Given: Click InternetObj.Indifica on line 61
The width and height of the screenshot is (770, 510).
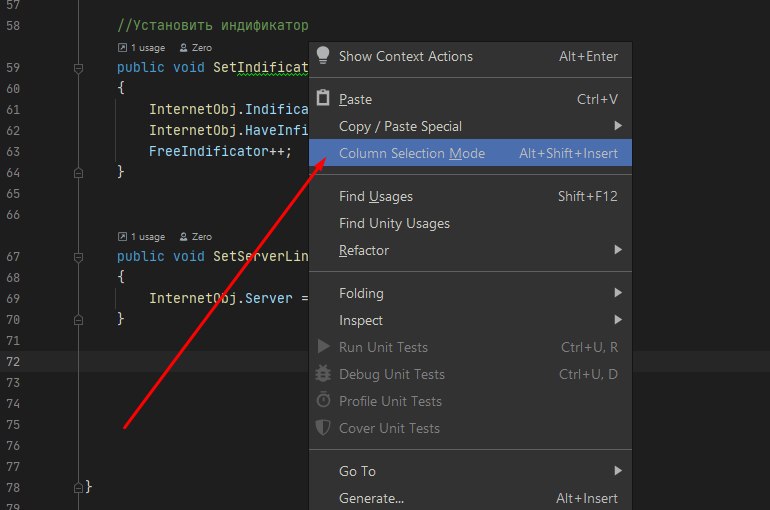Looking at the screenshot, I should [229, 109].
